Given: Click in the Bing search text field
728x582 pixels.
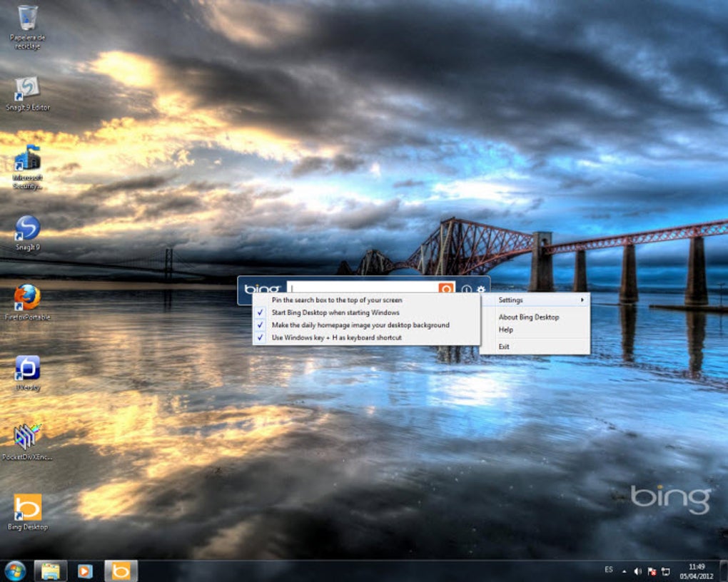Looking at the screenshot, I should click(x=363, y=288).
